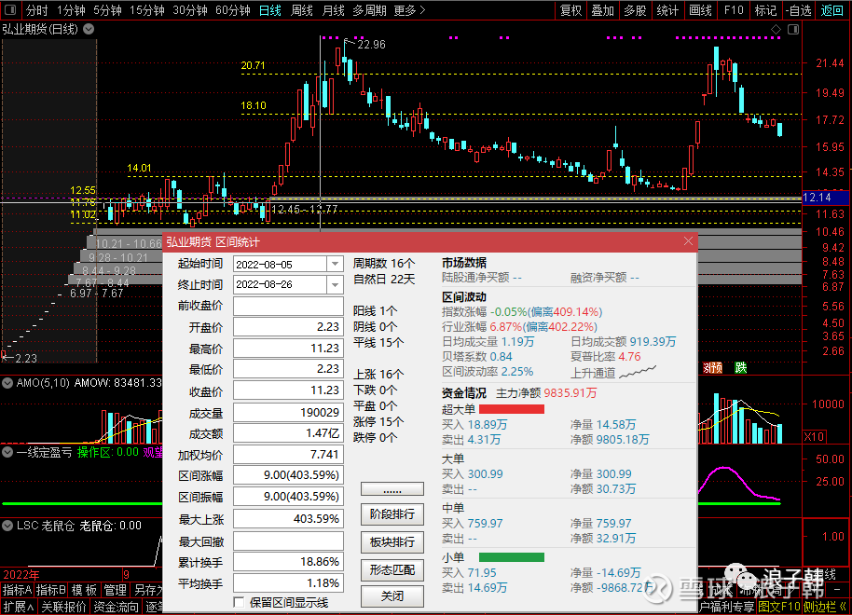Open the 管理 bottom tab
This screenshot has width=852, height=616.
[116, 590]
